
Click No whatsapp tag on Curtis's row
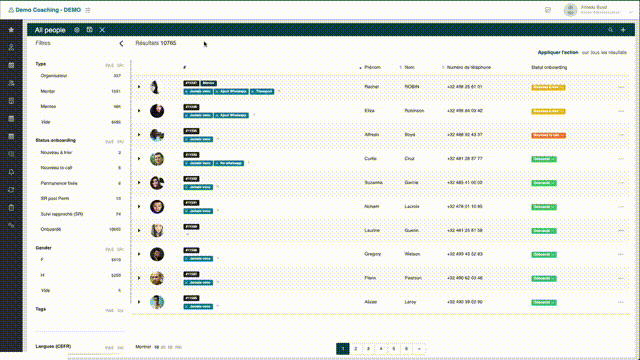pos(229,163)
